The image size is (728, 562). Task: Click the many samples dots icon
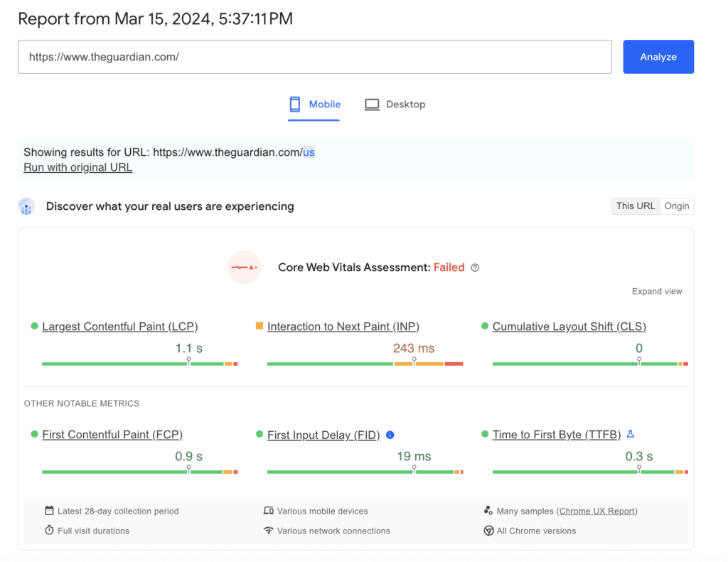488,510
